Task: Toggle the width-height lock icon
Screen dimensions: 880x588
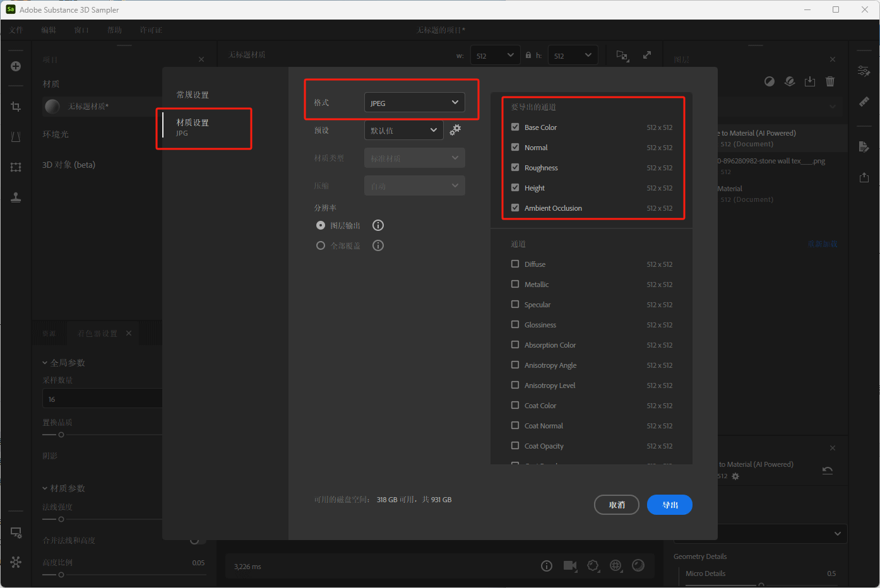Action: (528, 56)
